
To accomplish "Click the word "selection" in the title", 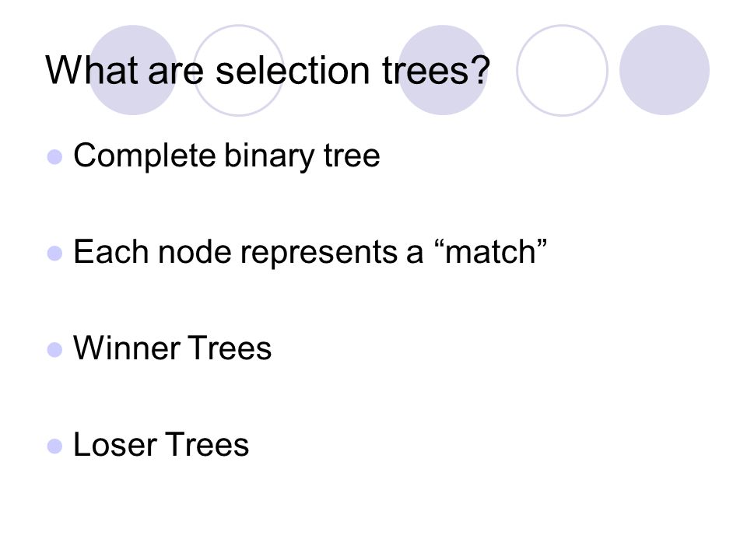I will (293, 71).
